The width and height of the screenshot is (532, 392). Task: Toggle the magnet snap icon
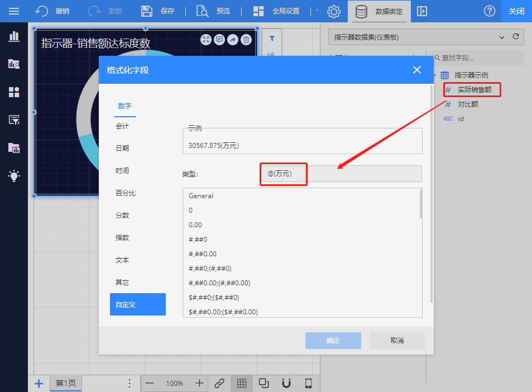click(286, 383)
